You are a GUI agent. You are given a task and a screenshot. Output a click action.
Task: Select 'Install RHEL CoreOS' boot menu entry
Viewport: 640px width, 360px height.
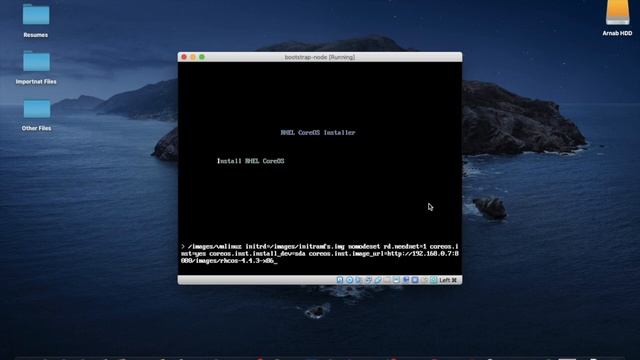(x=251, y=161)
